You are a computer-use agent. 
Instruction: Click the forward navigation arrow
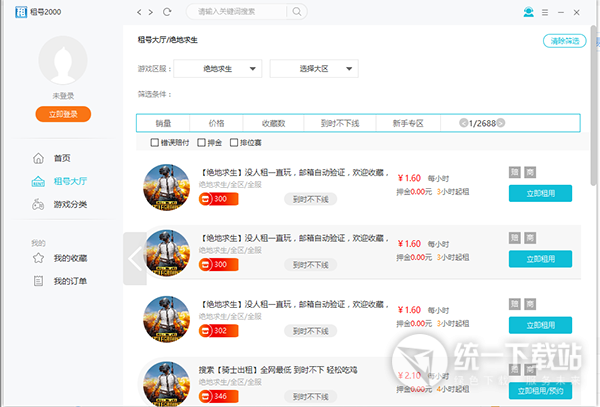point(151,12)
